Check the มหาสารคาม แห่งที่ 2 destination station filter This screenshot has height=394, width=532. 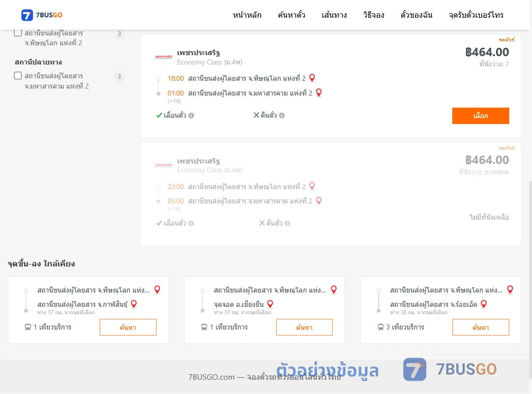(x=18, y=76)
